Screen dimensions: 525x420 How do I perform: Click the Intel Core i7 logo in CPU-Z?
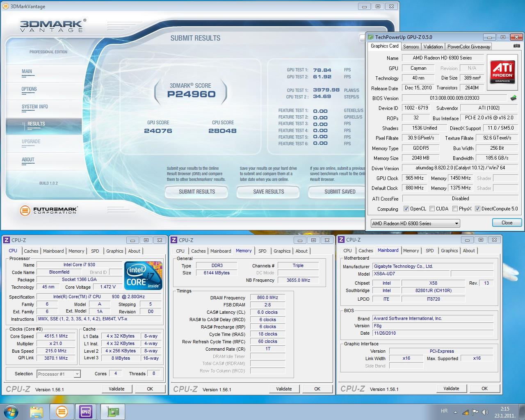pyautogui.click(x=143, y=276)
